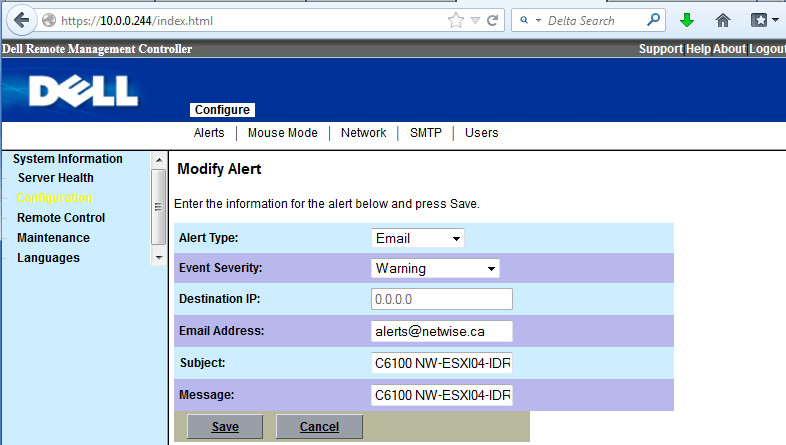Viewport: 786px width, 445px height.
Task: Click the Destination IP field
Action: (x=442, y=299)
